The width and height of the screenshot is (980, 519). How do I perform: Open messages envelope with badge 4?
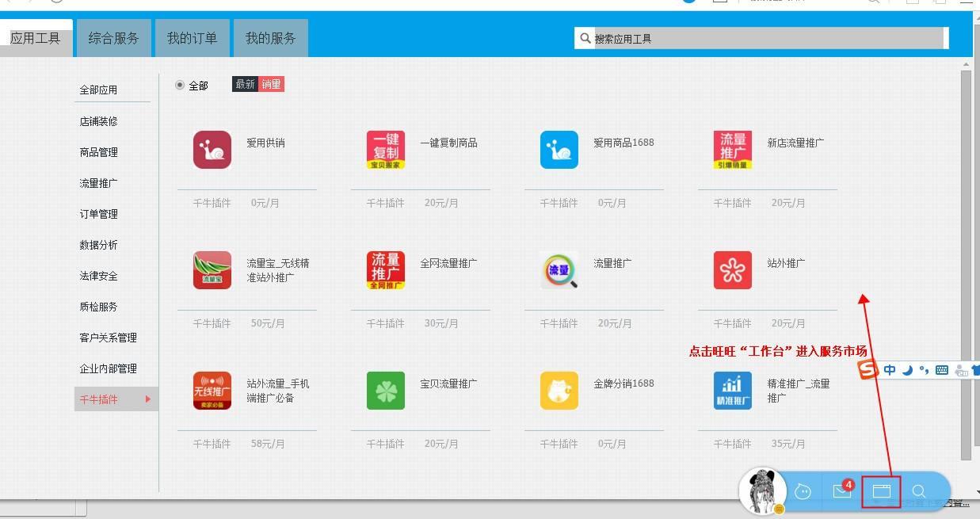[x=843, y=490]
